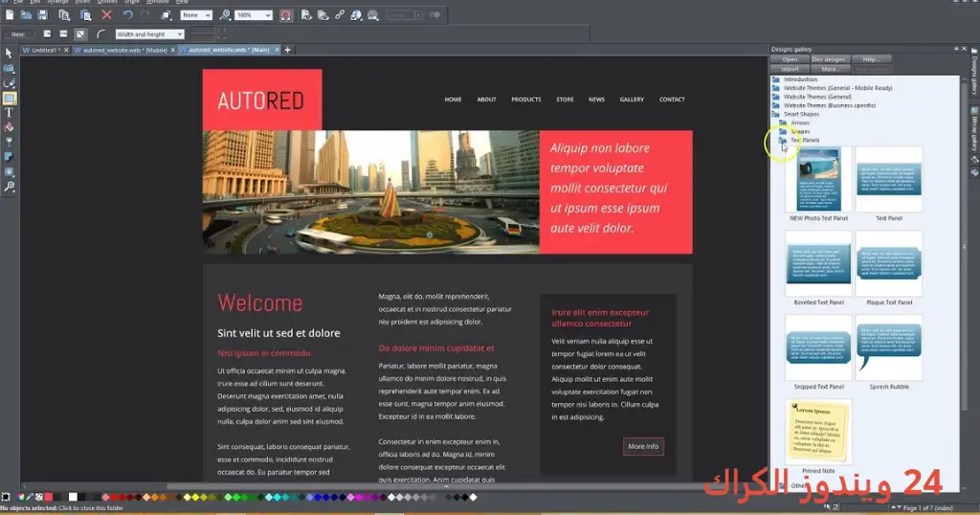Expand the Introduction folder
The image size is (980, 515).
(775, 79)
